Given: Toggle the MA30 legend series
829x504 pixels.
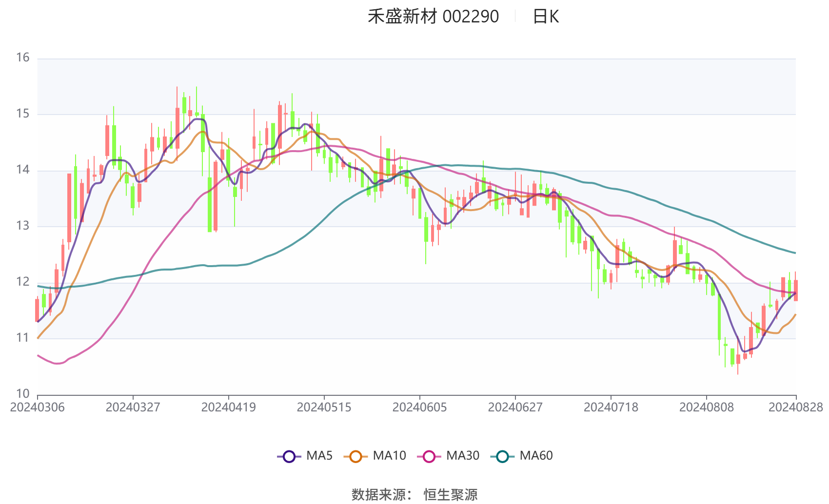Looking at the screenshot, I should tap(448, 456).
